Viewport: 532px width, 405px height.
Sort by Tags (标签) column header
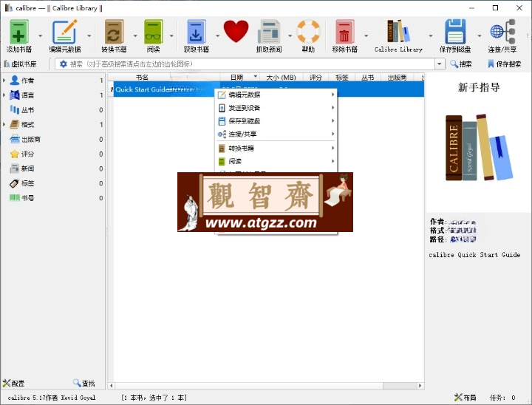point(341,78)
